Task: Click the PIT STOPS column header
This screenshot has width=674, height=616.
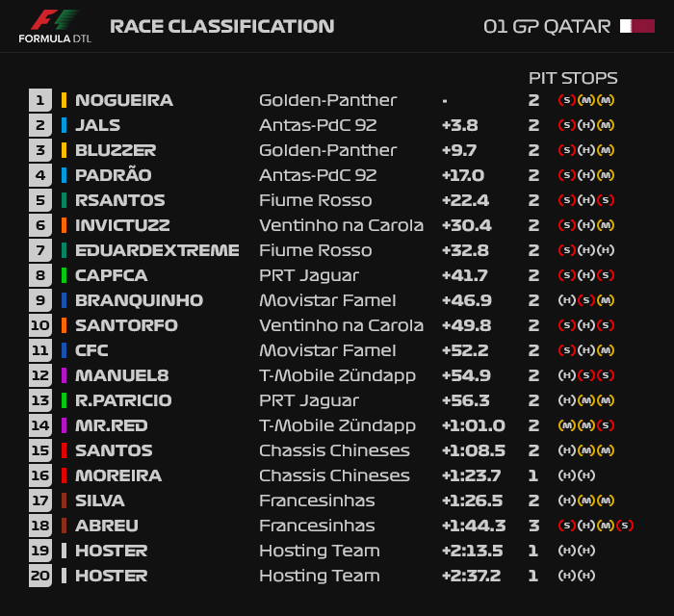Action: tap(573, 78)
